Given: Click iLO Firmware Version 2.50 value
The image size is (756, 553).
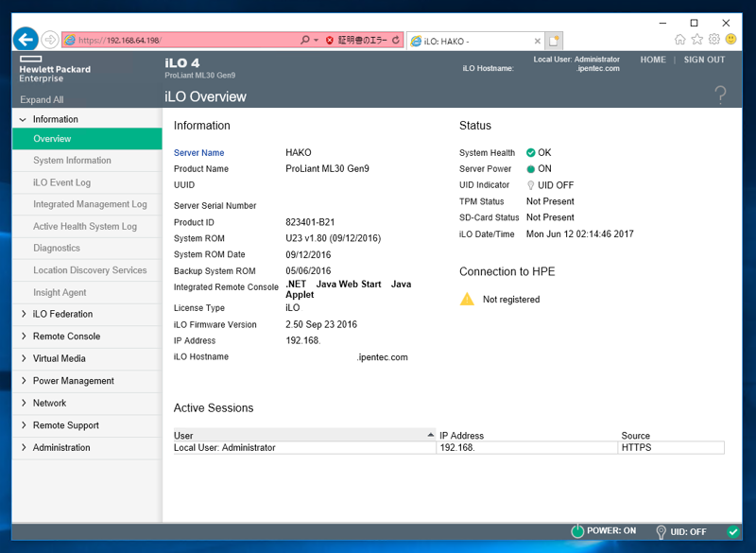Looking at the screenshot, I should (321, 324).
